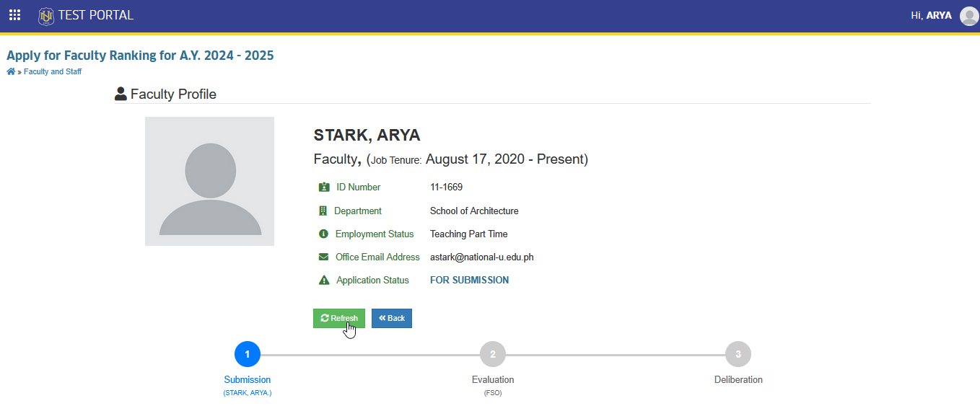Click the email astark@national-u.edu.ph

click(x=482, y=257)
